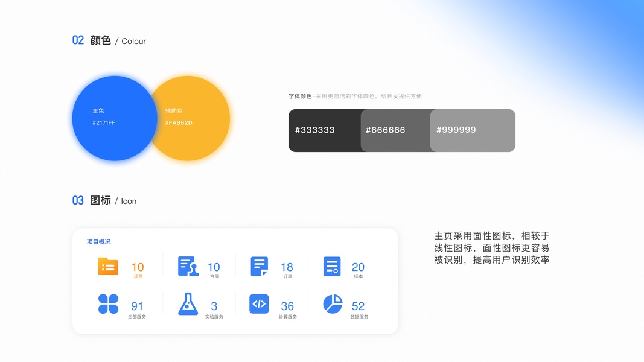Click the 辅助色 label in orange circle
This screenshot has width=644, height=362.
click(174, 111)
